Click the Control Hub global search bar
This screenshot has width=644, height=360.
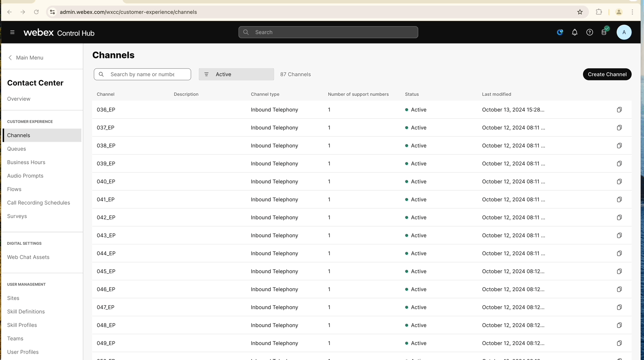pos(328,33)
